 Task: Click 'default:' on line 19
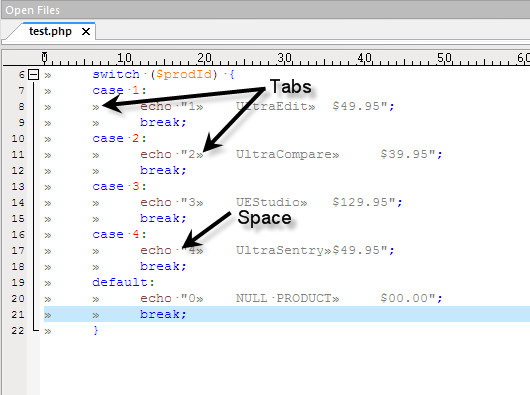(123, 282)
